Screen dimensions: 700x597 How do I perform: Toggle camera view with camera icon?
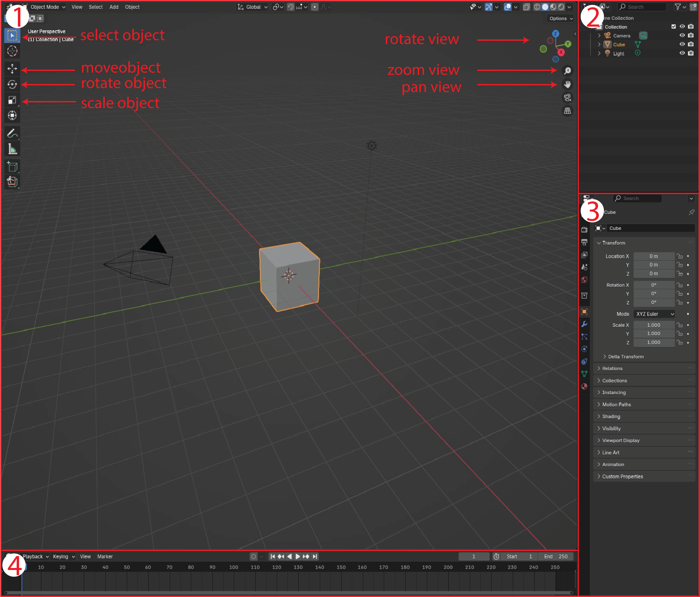[567, 98]
